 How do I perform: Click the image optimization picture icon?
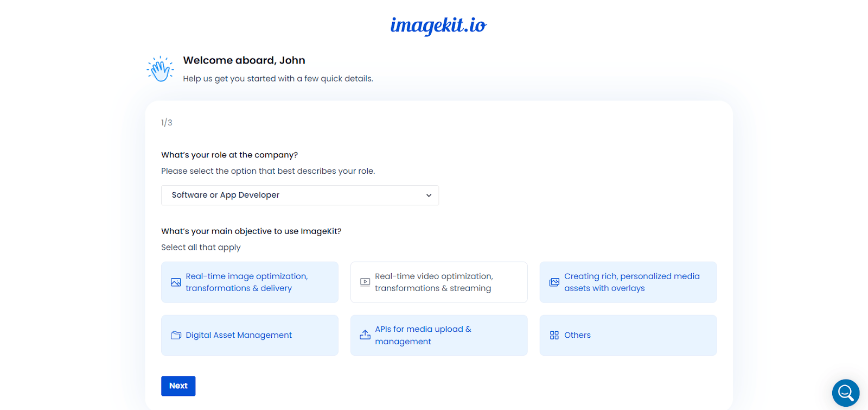[x=176, y=282]
